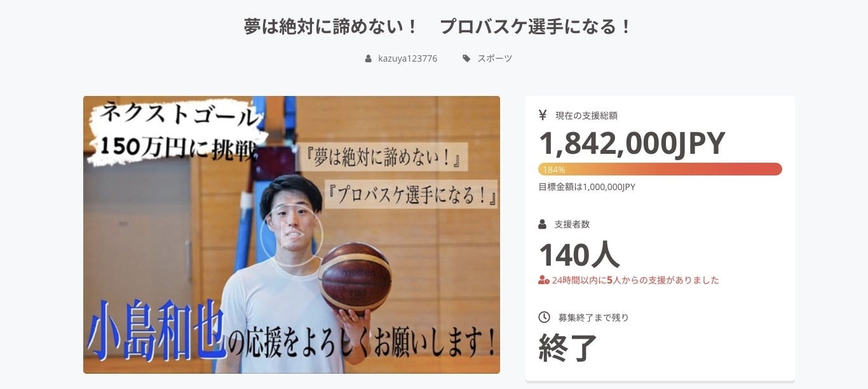Click the supporter person icon by 支援者数

(543, 224)
